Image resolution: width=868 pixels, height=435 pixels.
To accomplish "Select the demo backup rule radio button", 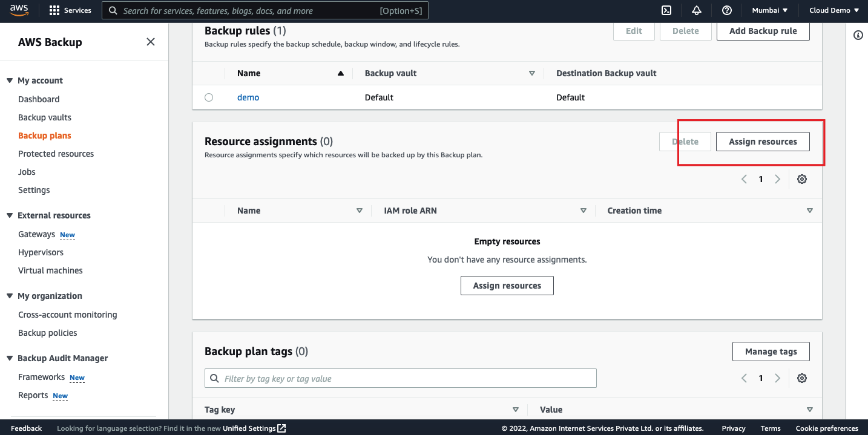I will click(x=209, y=97).
